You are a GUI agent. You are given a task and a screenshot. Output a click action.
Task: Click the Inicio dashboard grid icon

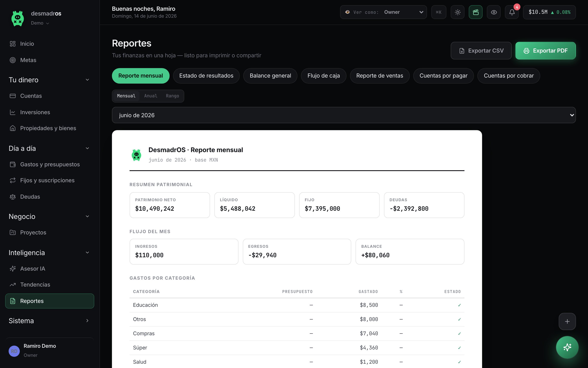point(13,44)
